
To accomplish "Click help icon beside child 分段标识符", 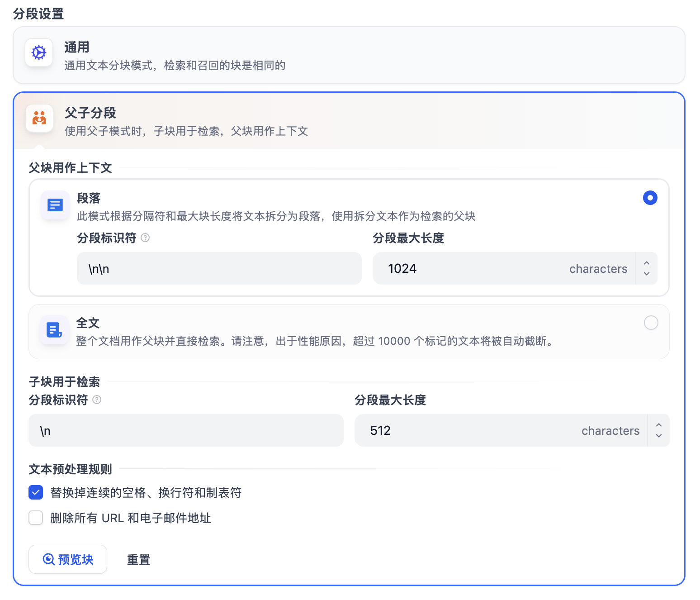I will [97, 400].
